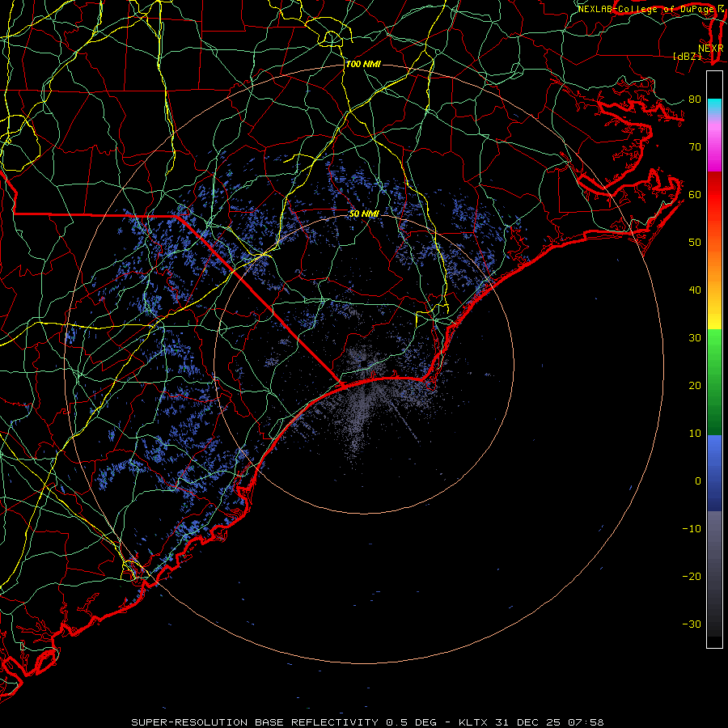Screen dimensions: 728x728
Task: Click the "50 NMI" range ring label
Action: point(364,214)
